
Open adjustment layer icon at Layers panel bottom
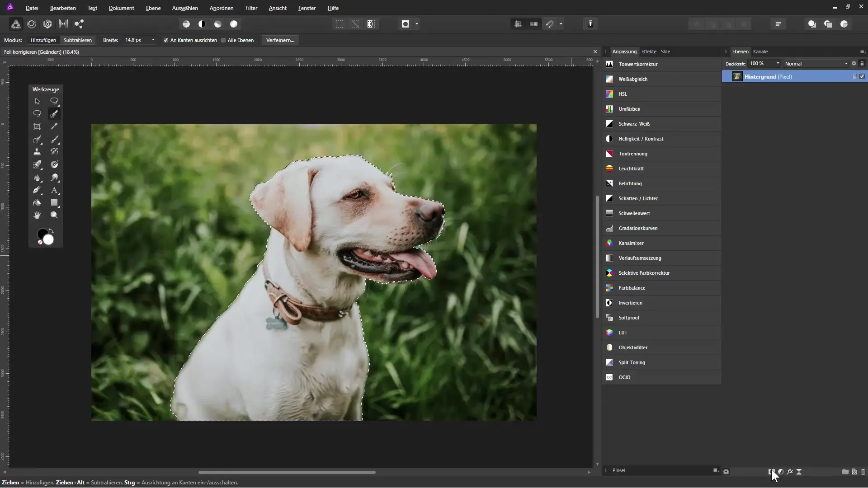[x=781, y=471]
